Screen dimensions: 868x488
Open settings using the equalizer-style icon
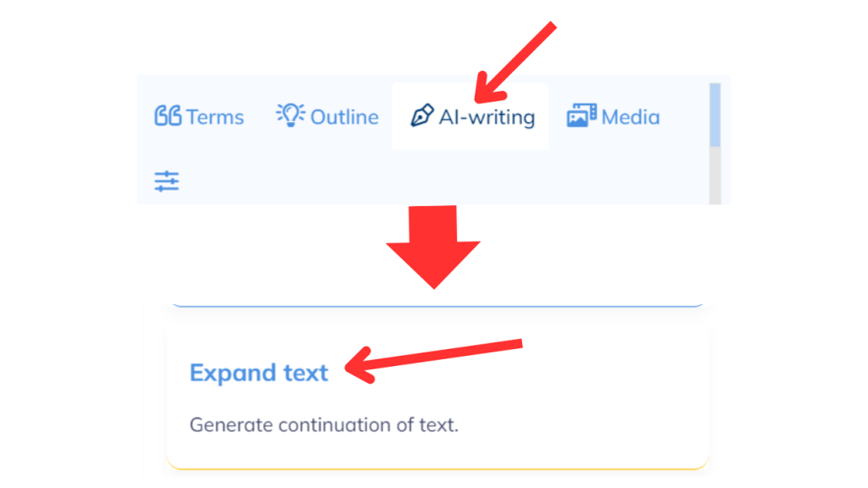(167, 180)
